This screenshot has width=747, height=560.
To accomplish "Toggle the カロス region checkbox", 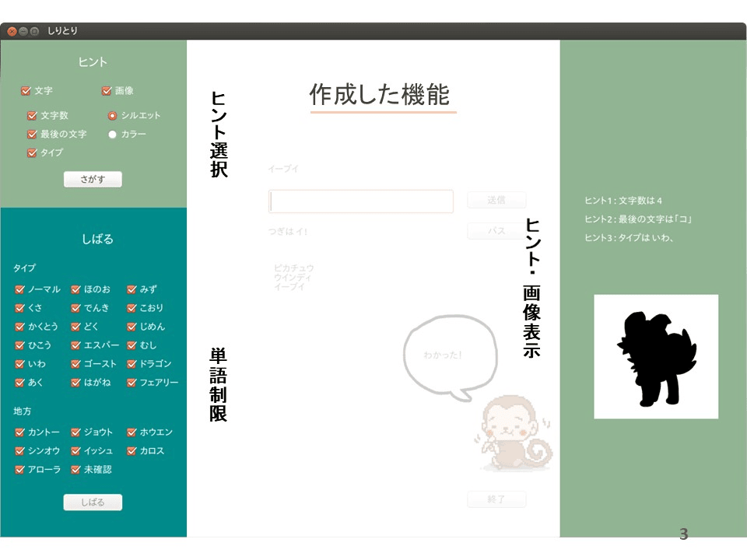I will 132,450.
